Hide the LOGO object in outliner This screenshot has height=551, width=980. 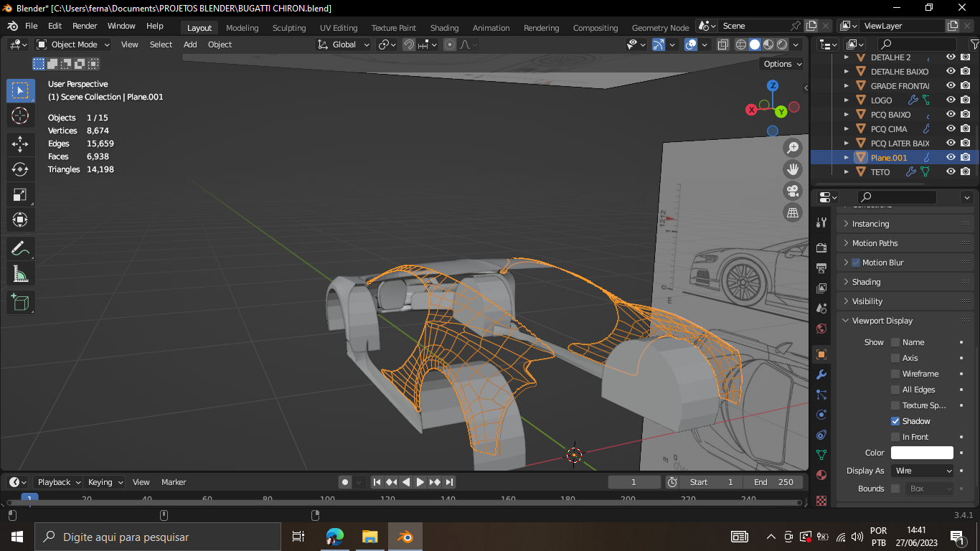tap(951, 100)
